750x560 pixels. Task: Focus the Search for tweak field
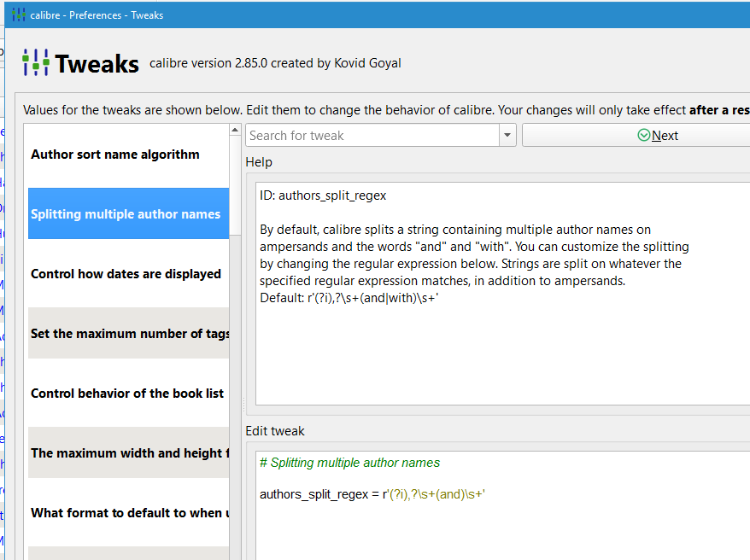[x=372, y=136]
